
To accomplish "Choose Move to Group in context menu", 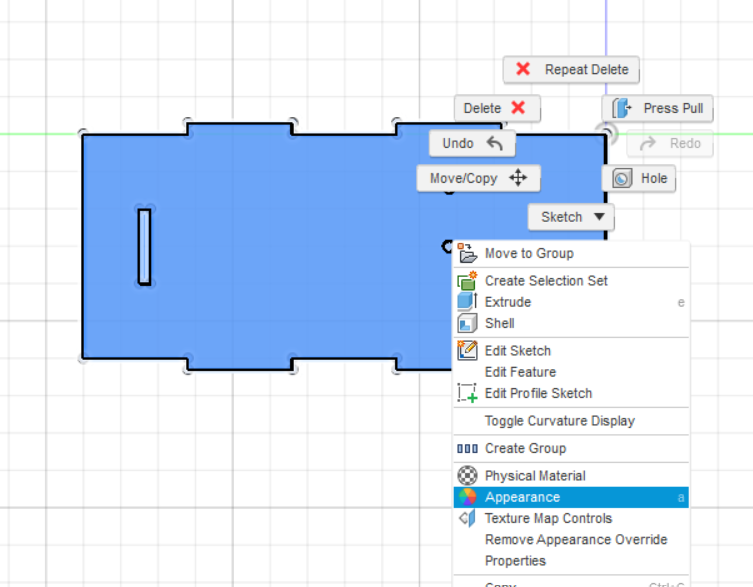I will point(571,253).
